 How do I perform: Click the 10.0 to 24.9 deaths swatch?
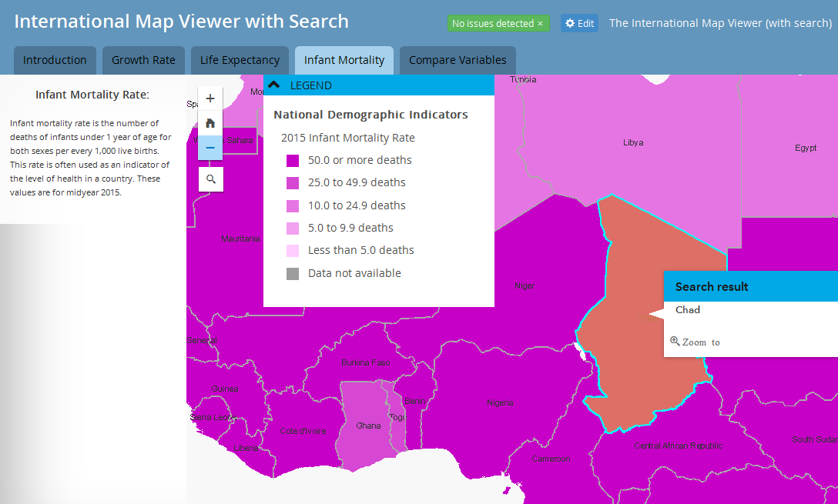point(292,205)
